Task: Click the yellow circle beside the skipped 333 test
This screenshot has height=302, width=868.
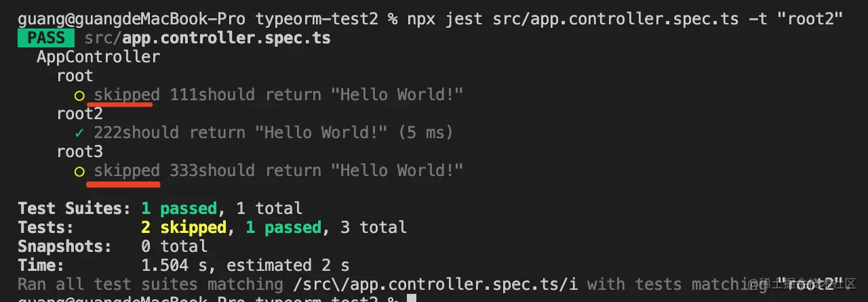Action: pos(79,171)
